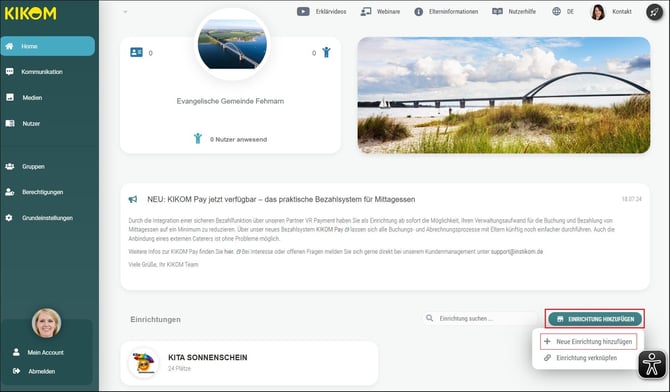Viewport: 670px width, 392px height.
Task: Click the search magnifier icon
Action: tap(429, 318)
